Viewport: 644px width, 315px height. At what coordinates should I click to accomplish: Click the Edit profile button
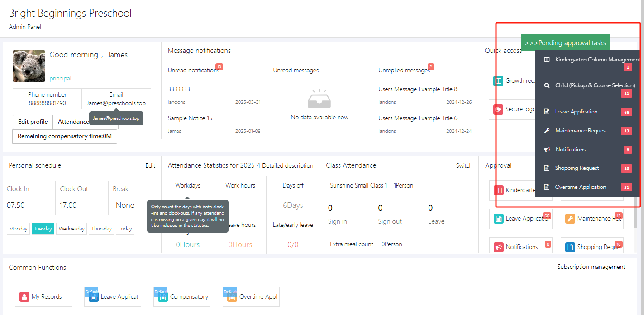pos(33,122)
